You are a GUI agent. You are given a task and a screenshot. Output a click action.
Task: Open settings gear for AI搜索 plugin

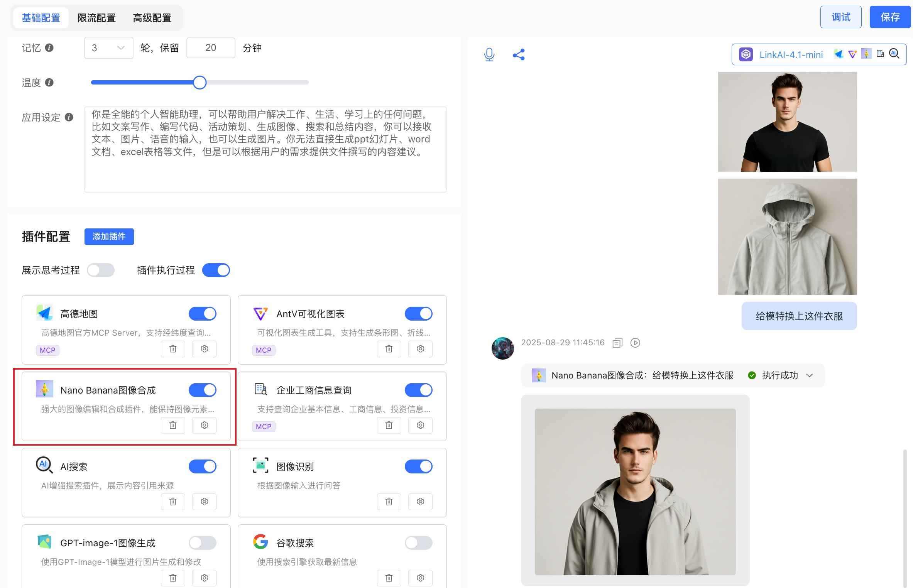pyautogui.click(x=205, y=502)
